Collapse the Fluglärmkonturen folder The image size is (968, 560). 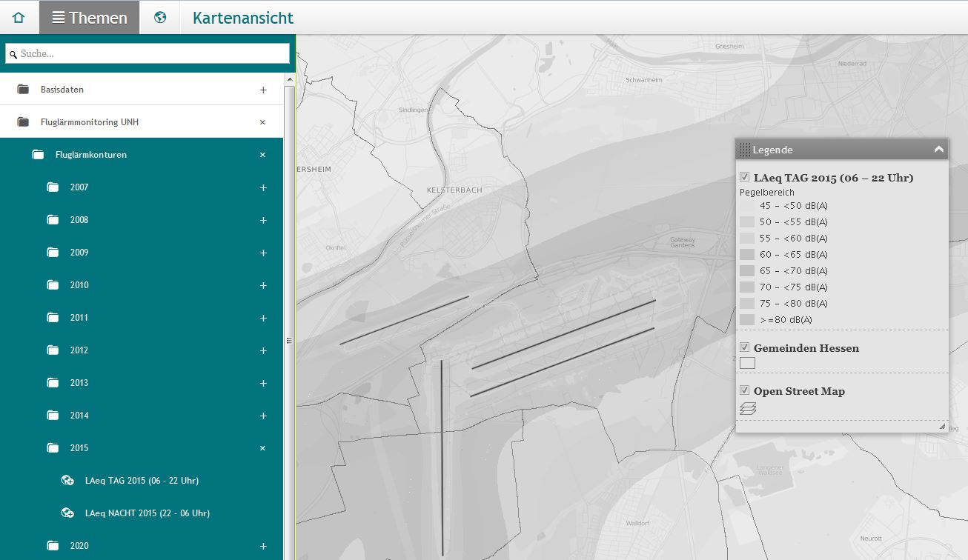[262, 155]
